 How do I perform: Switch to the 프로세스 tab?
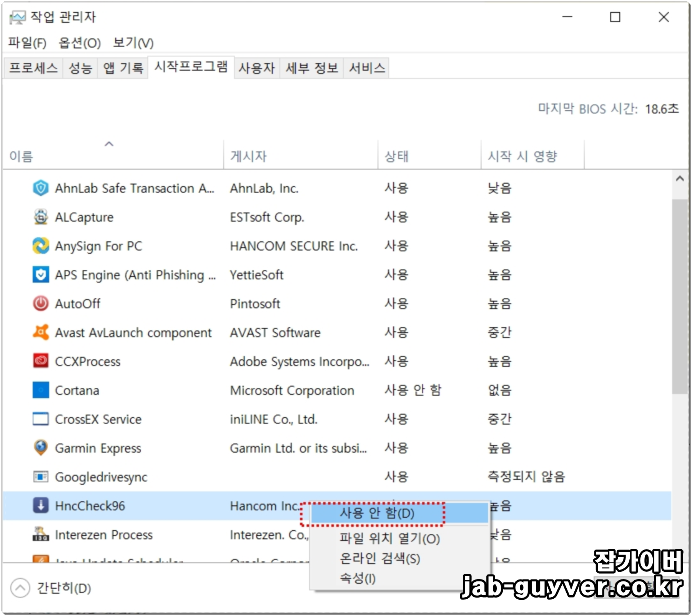pos(33,68)
